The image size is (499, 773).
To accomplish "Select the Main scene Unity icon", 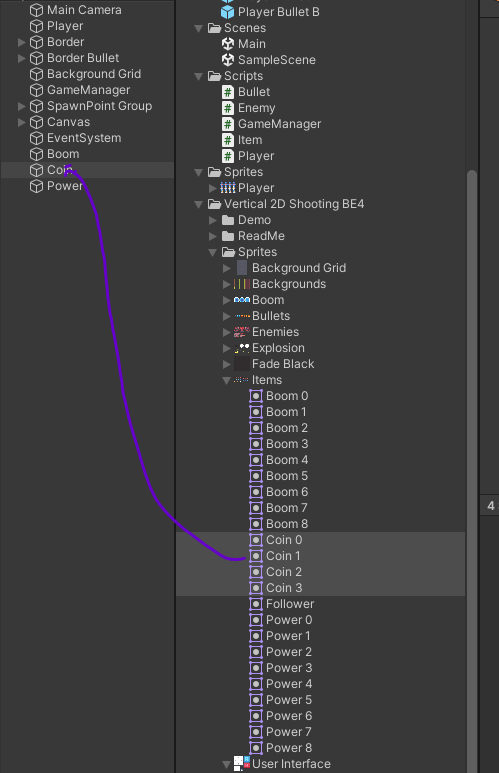I will pyautogui.click(x=228, y=44).
